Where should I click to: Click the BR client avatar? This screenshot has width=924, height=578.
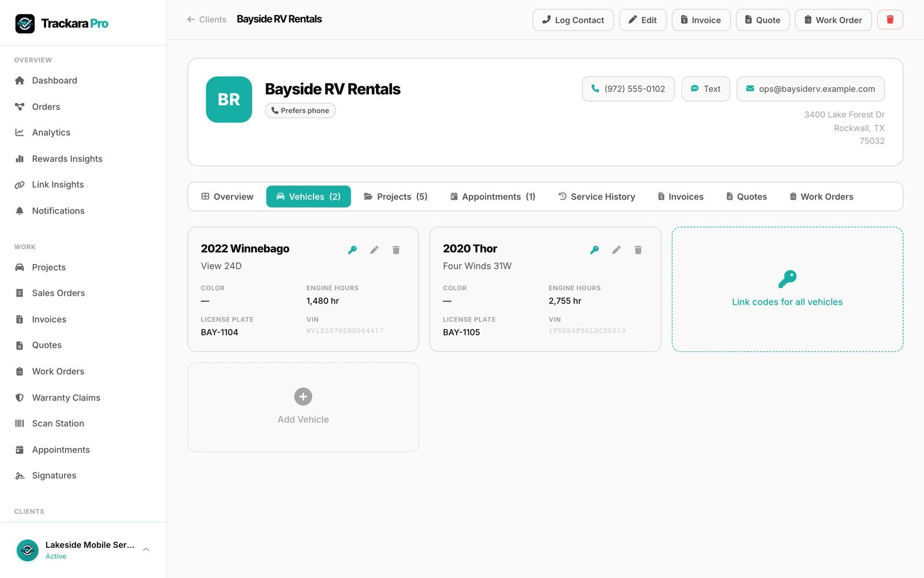tap(229, 99)
